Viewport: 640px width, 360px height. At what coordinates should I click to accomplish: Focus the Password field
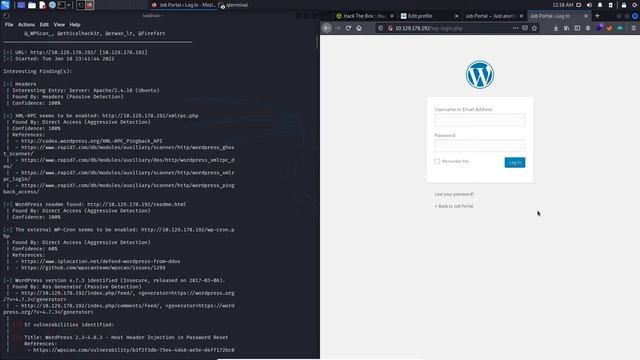tap(480, 146)
